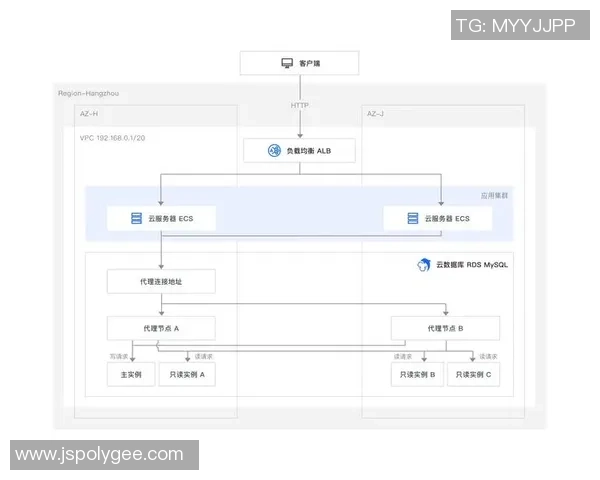Click the monitor icon beside 客户端
Viewport: 600px width, 480px height.
pos(286,63)
